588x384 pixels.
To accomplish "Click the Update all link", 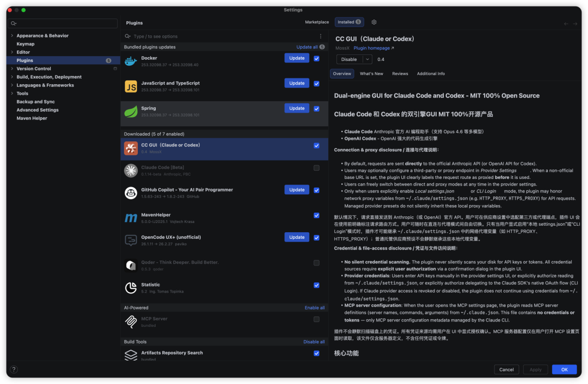I will (x=307, y=47).
